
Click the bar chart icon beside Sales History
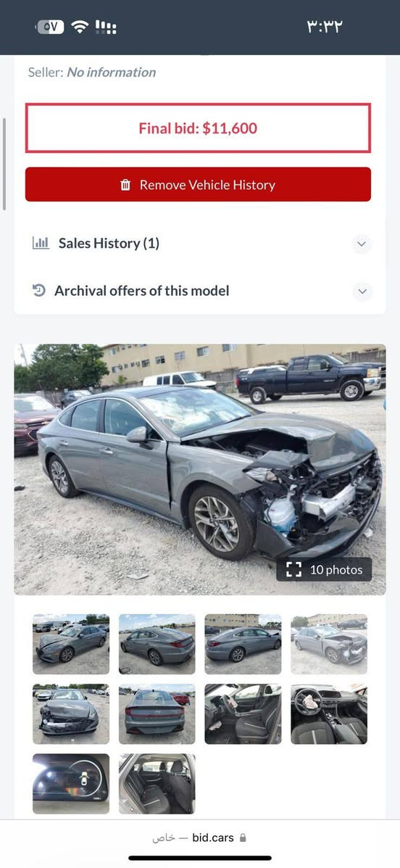[x=41, y=243]
